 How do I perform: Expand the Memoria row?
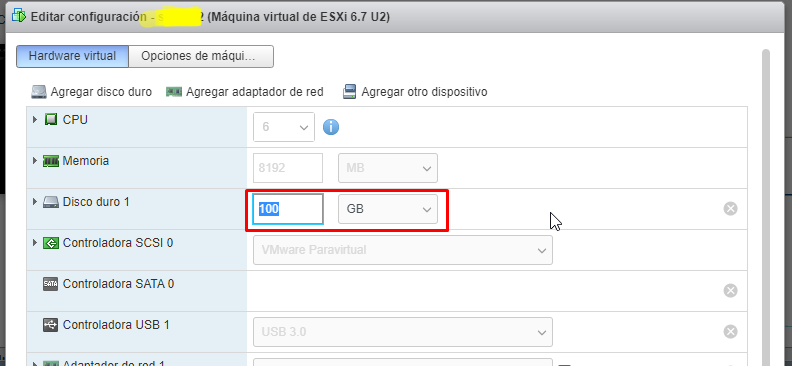point(35,161)
